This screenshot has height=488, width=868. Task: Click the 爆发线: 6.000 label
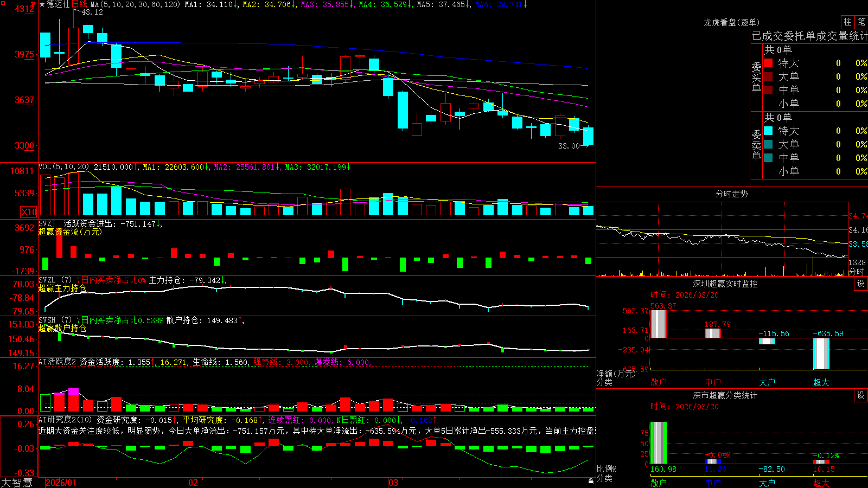point(343,362)
